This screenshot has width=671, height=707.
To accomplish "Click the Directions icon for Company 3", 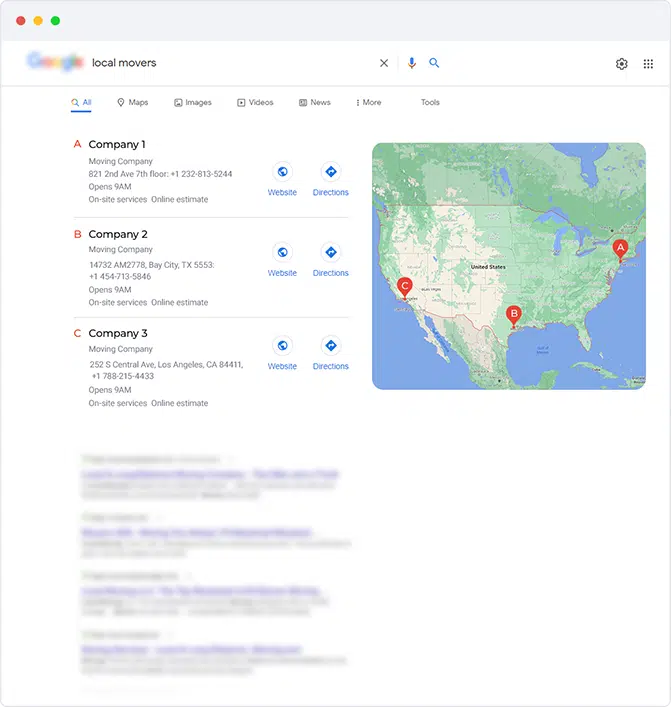I will (x=330, y=345).
